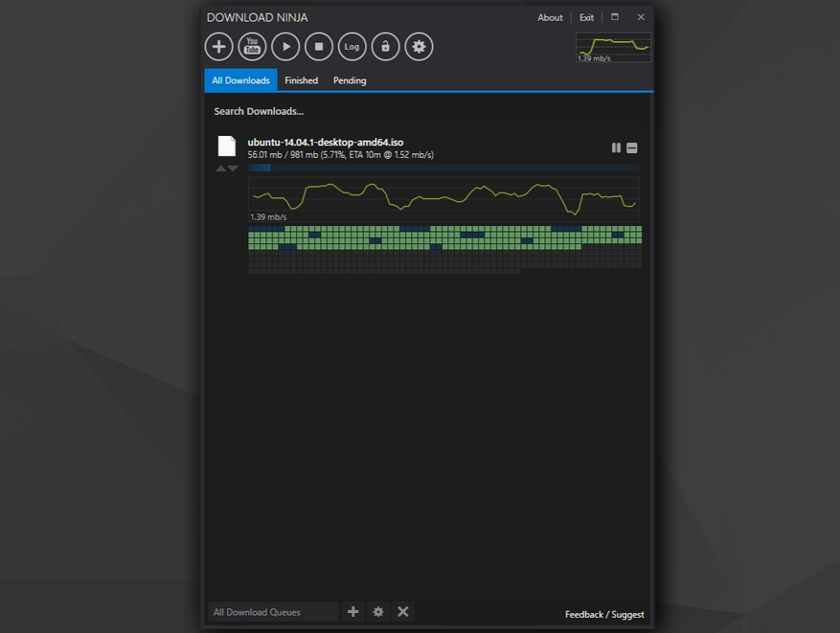Switch to the Finished tab
The width and height of the screenshot is (840, 633).
(301, 80)
